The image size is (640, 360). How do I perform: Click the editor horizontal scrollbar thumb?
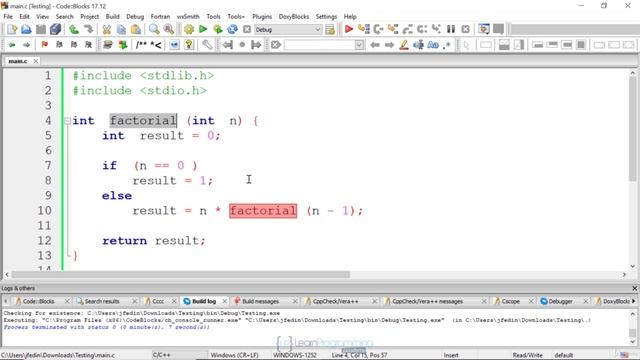(x=180, y=275)
